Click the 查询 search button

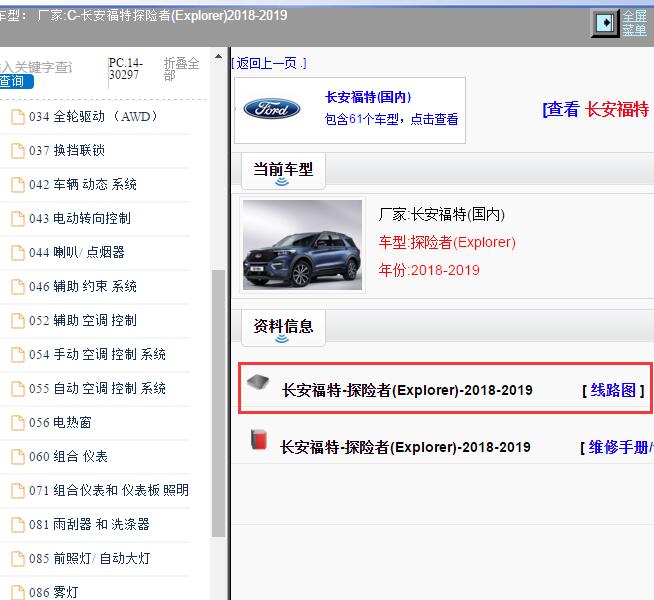(x=16, y=81)
